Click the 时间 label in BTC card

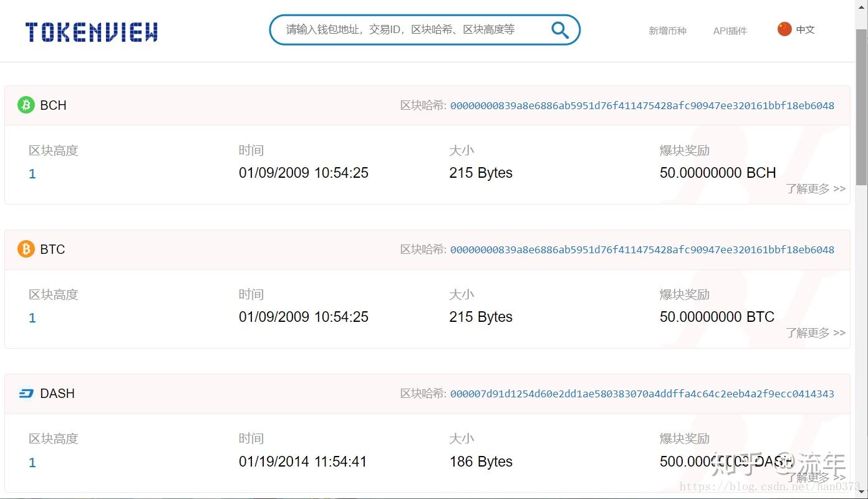coord(251,294)
